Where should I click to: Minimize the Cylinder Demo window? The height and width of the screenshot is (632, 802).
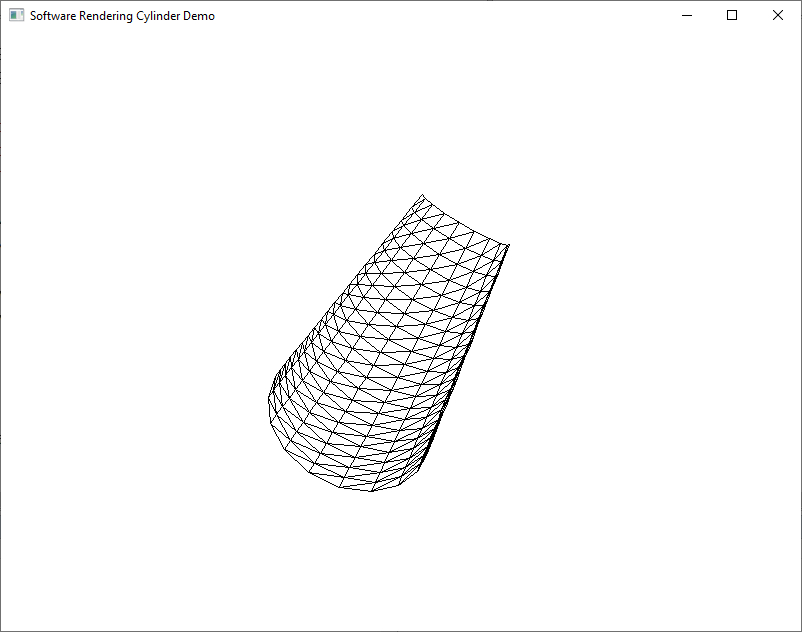(687, 15)
